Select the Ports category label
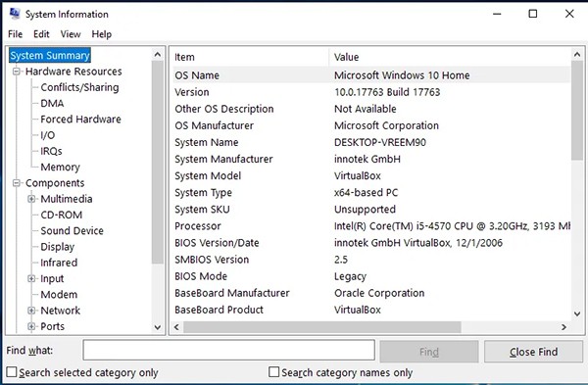Viewport: 588px width, 385px height. 53,326
